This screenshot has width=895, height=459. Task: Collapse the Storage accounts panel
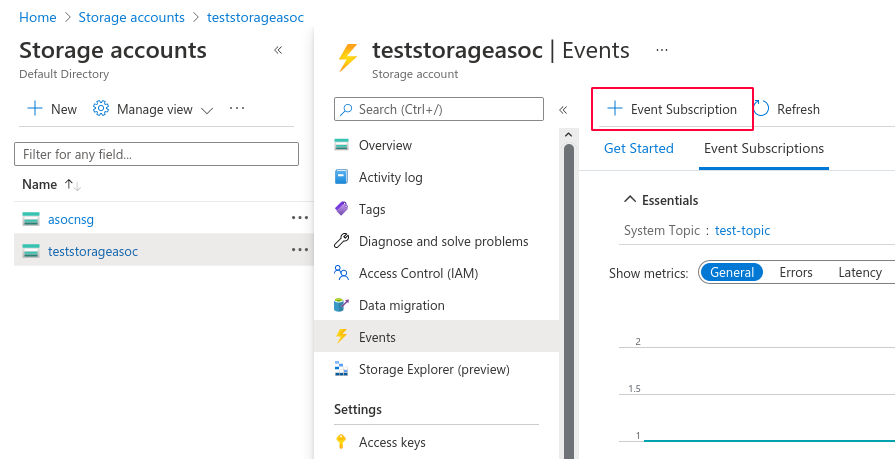278,50
